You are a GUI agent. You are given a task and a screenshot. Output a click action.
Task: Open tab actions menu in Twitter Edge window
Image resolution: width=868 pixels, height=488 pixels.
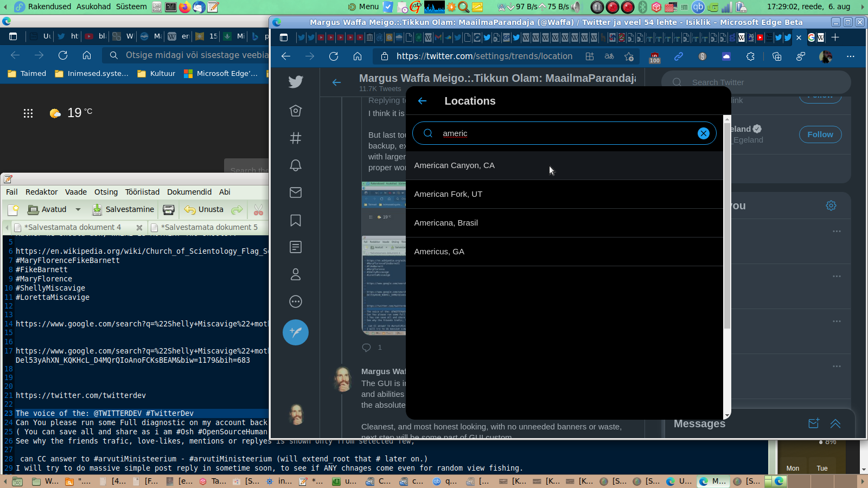point(284,37)
